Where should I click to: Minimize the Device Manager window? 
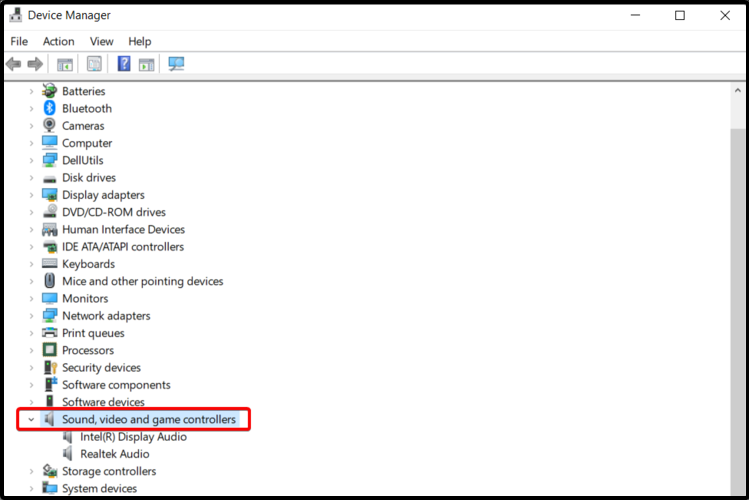click(x=635, y=15)
